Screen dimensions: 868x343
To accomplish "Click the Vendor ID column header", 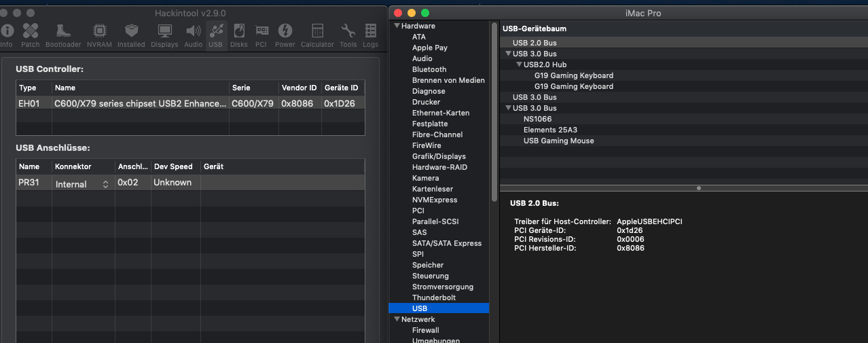I will coord(299,88).
